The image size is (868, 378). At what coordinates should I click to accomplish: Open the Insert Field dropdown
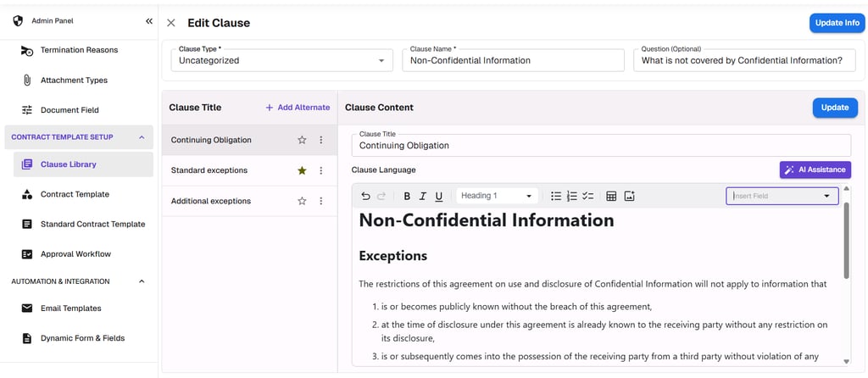(x=782, y=196)
